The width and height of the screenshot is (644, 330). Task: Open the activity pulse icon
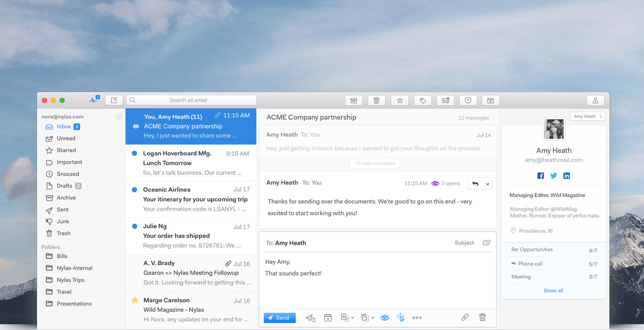(x=94, y=100)
